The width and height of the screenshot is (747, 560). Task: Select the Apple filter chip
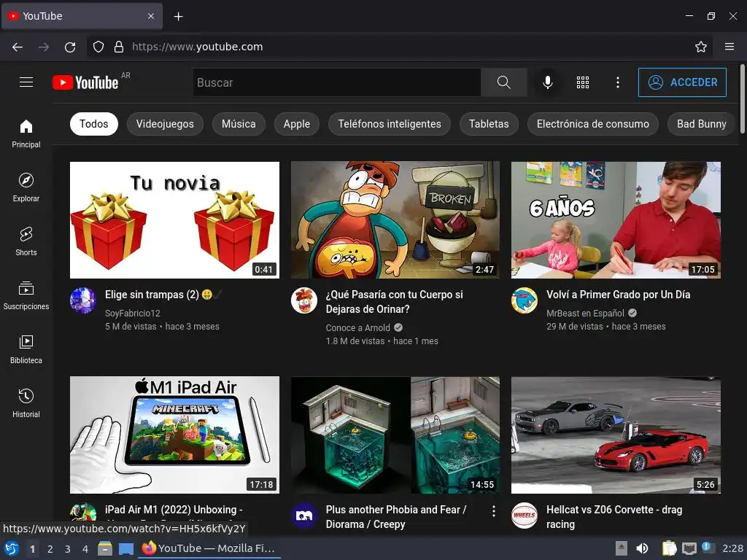tap(297, 124)
